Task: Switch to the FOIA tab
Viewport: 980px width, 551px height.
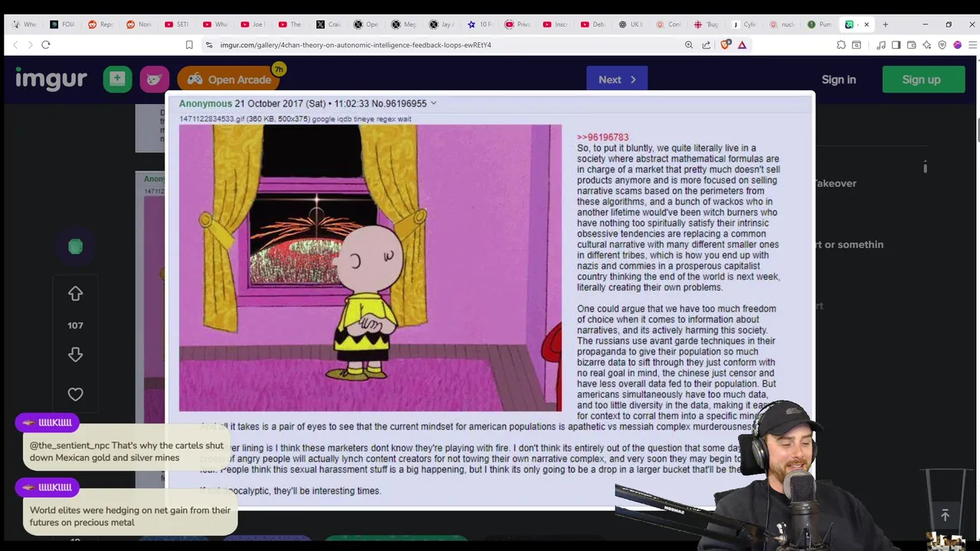Action: tap(62, 24)
